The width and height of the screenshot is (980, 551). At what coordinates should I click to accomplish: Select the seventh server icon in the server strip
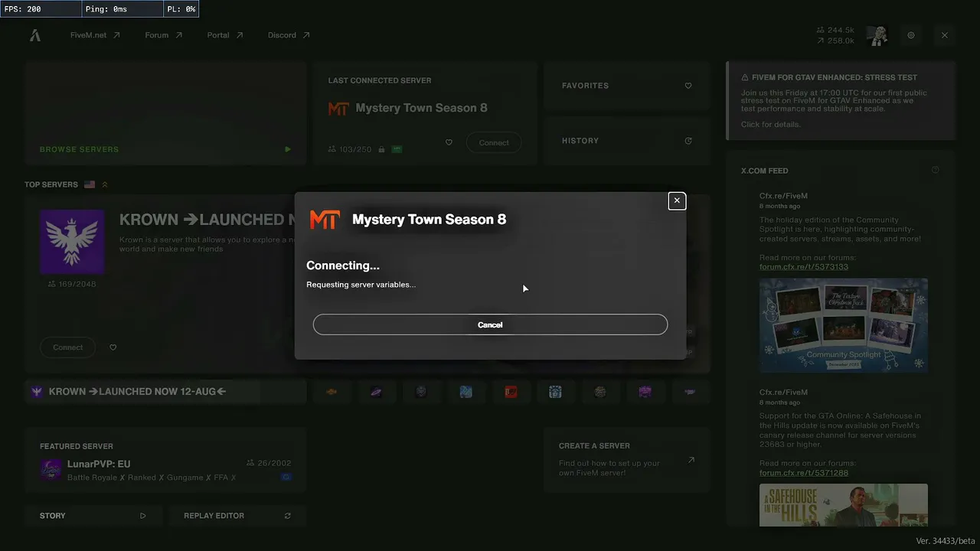coord(600,392)
